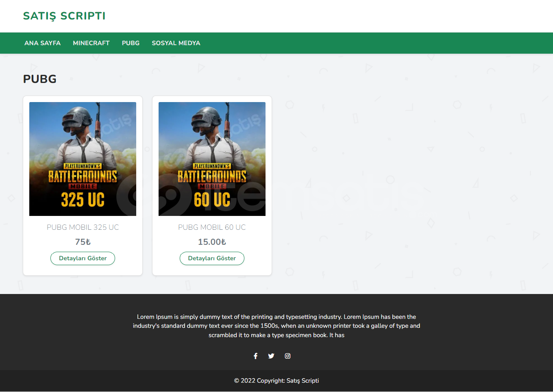Viewport: 553px width, 392px height.
Task: Go to ANA SAYFA menu item
Action: (42, 43)
